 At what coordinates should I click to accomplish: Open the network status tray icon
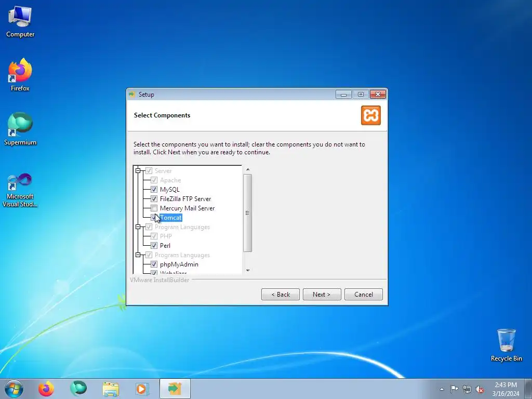[467, 389]
